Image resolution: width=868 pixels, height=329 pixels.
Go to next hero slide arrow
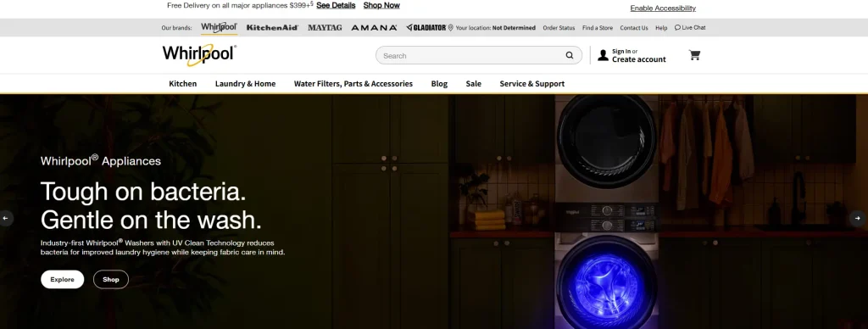pos(858,218)
